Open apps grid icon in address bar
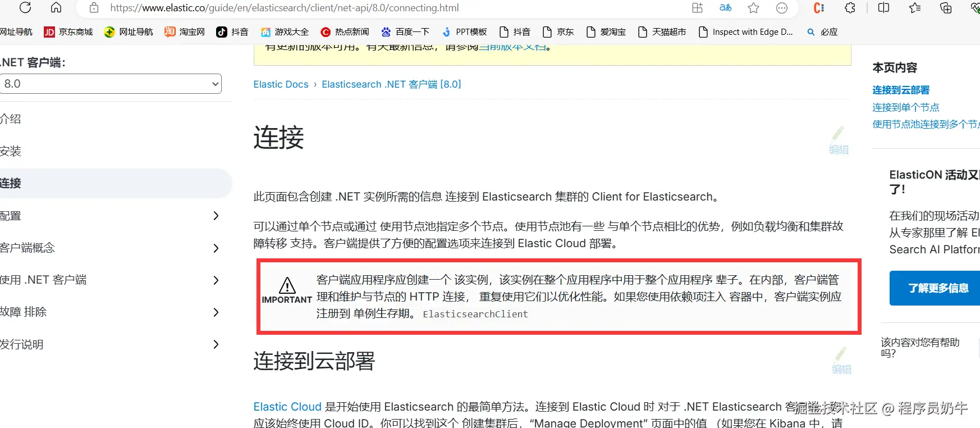Viewport: 980px width, 428px height. tap(697, 8)
